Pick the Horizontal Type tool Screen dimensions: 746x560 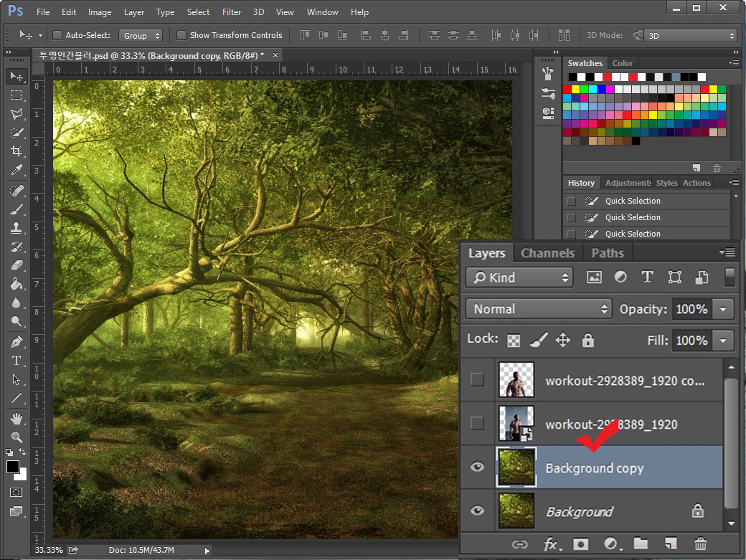tap(16, 361)
